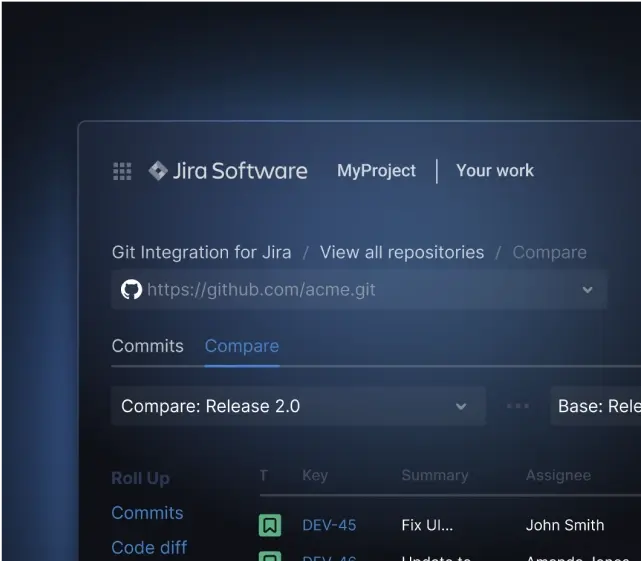Click the Jira Software diamond logo
The width and height of the screenshot is (641, 561).
[x=158, y=171]
